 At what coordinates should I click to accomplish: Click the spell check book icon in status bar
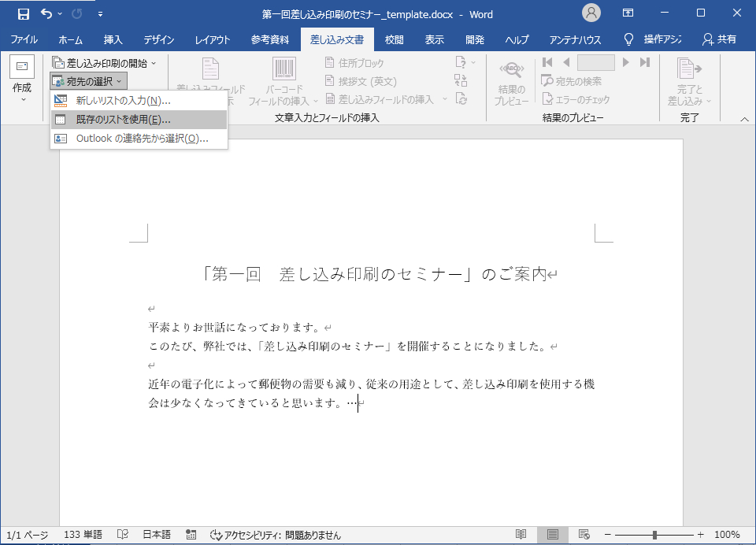pos(122,535)
